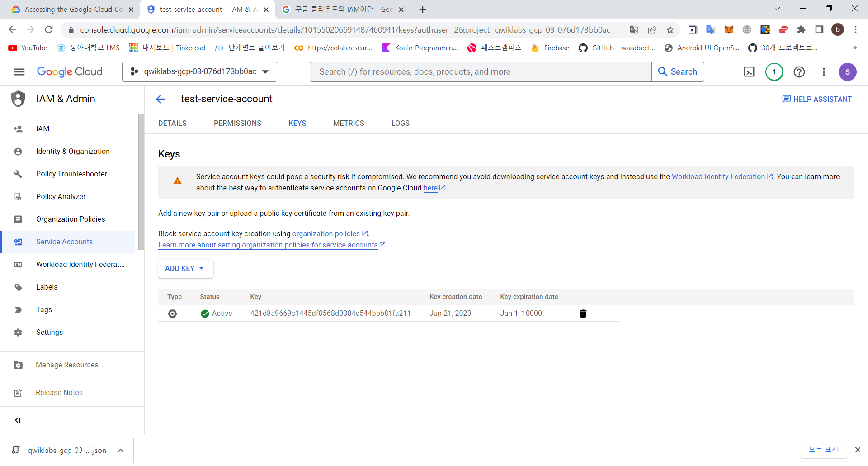Open the MetaMask fox extension
868x466 pixels.
click(729, 30)
